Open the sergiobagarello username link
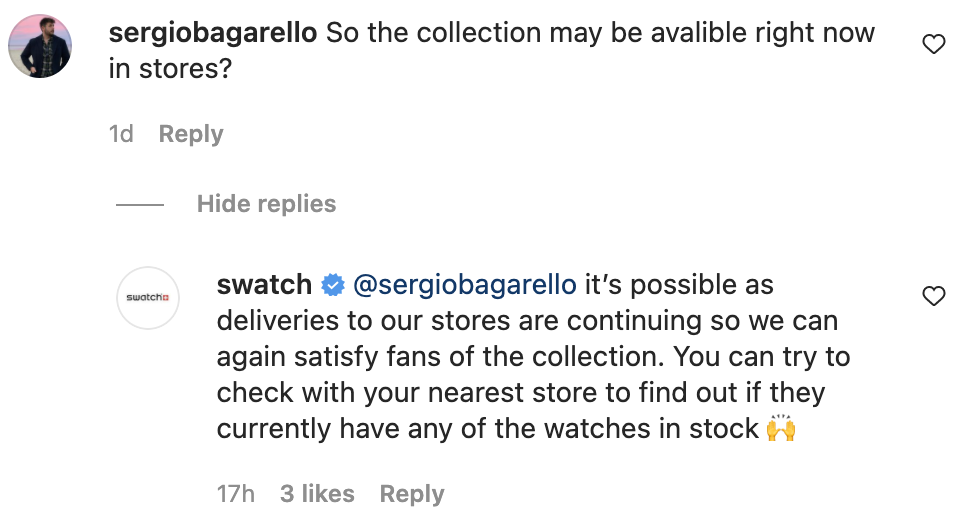The image size is (968, 520). tap(212, 32)
